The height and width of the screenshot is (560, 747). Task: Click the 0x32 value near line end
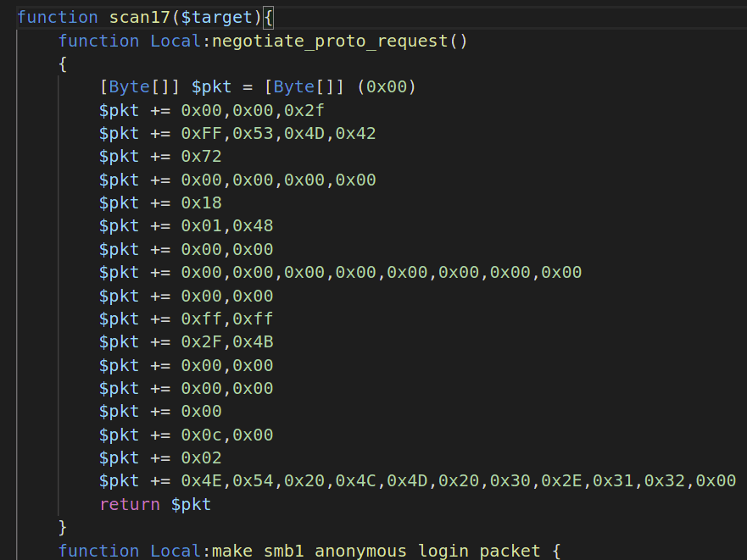coord(664,481)
